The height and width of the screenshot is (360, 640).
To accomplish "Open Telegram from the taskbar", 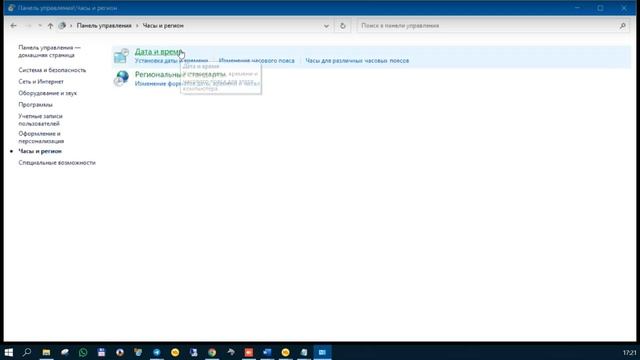I will coord(157,352).
